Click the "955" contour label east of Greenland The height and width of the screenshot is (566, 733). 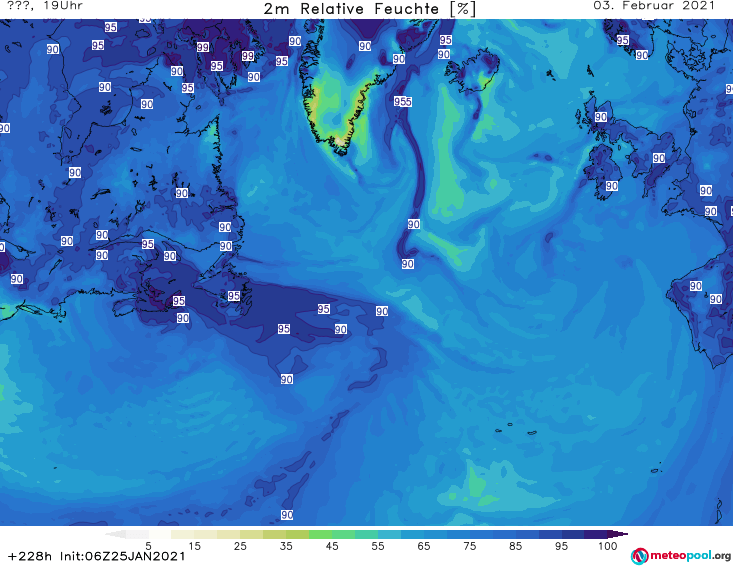point(402,101)
